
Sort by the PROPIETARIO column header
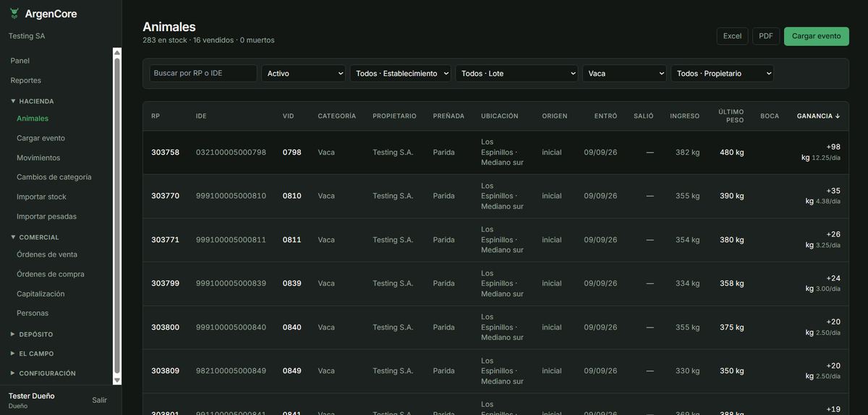click(394, 116)
